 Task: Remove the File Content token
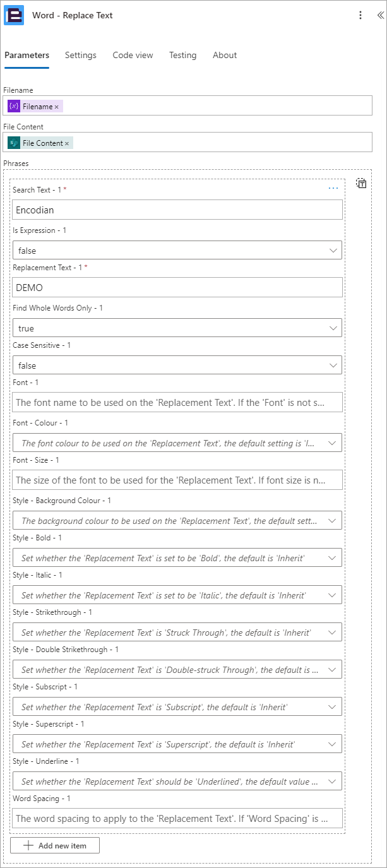[x=67, y=143]
